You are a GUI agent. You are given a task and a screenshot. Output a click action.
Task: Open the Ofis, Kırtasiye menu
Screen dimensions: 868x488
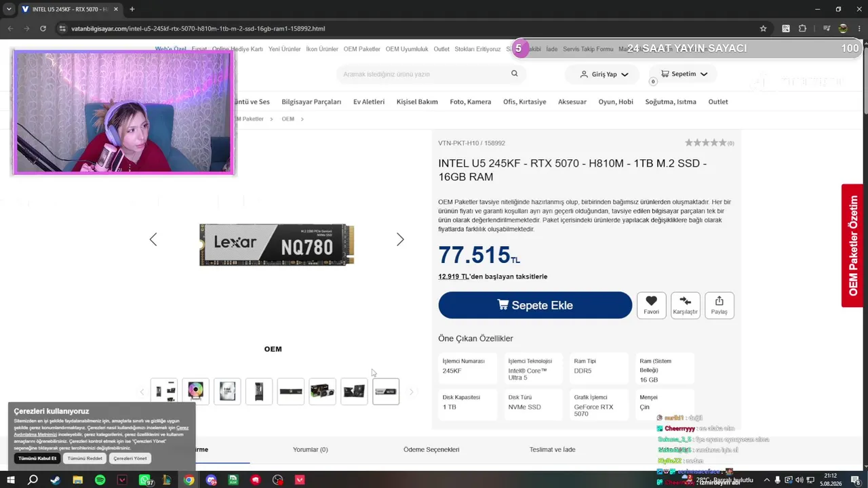click(x=525, y=102)
